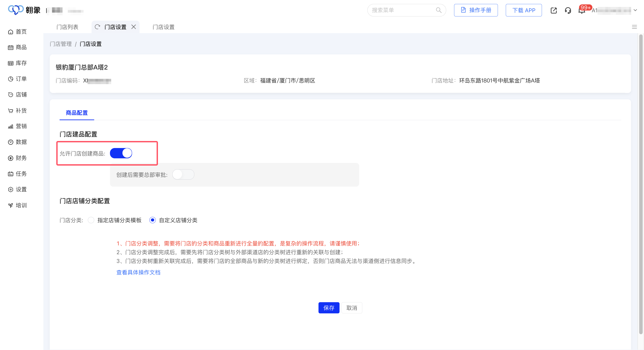Open the 商品 section in sidebar

tap(18, 47)
